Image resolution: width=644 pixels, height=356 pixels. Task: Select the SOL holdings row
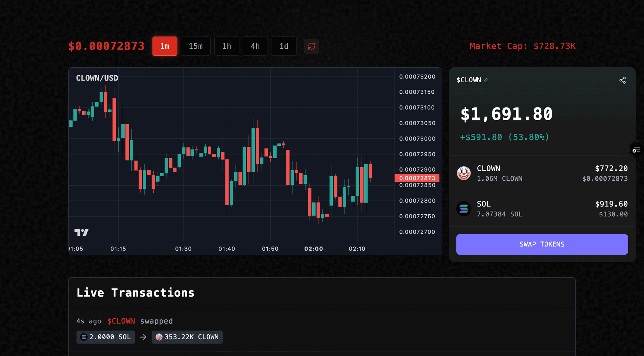(542, 209)
